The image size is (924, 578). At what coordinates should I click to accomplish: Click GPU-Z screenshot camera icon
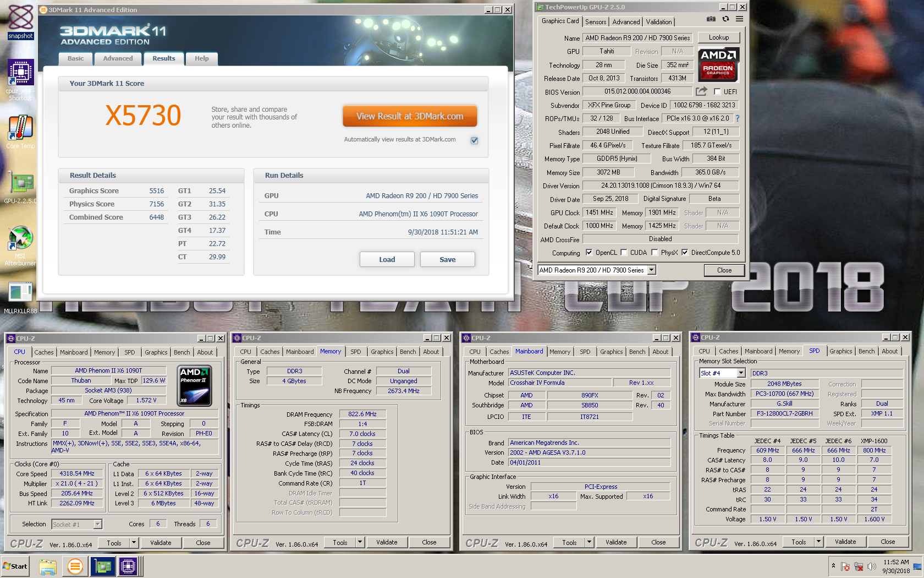[711, 19]
